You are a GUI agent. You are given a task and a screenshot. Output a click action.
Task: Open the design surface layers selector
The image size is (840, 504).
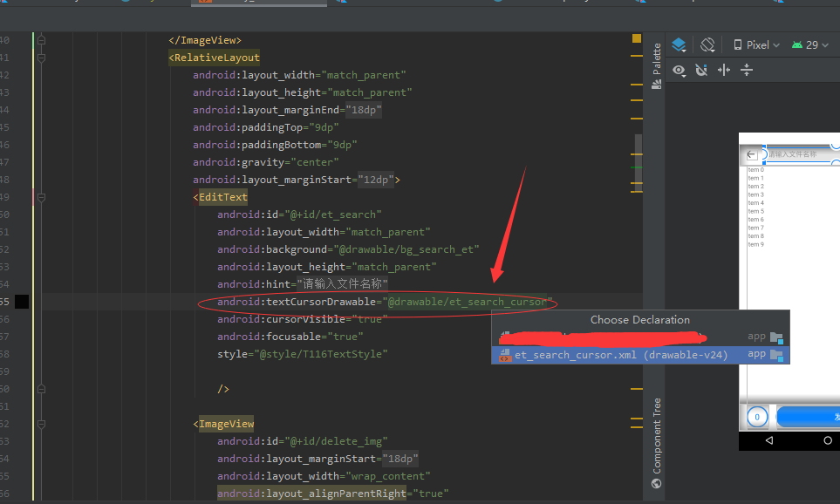coord(679,45)
